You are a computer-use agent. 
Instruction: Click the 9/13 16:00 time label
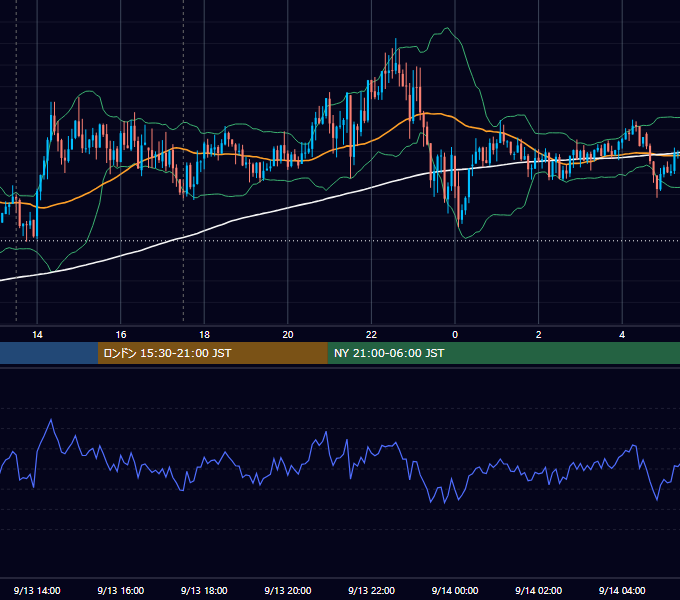point(121,590)
